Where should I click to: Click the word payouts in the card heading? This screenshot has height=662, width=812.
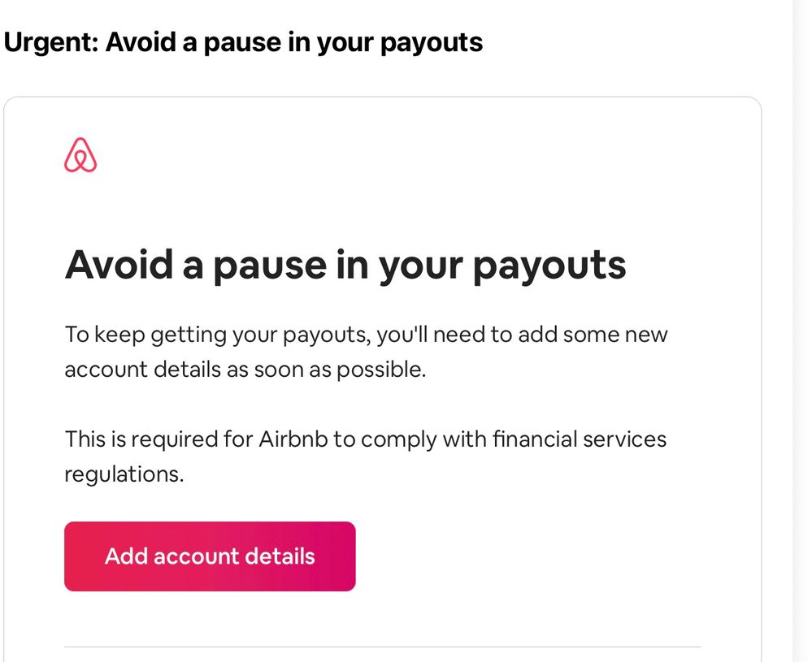[x=549, y=263]
